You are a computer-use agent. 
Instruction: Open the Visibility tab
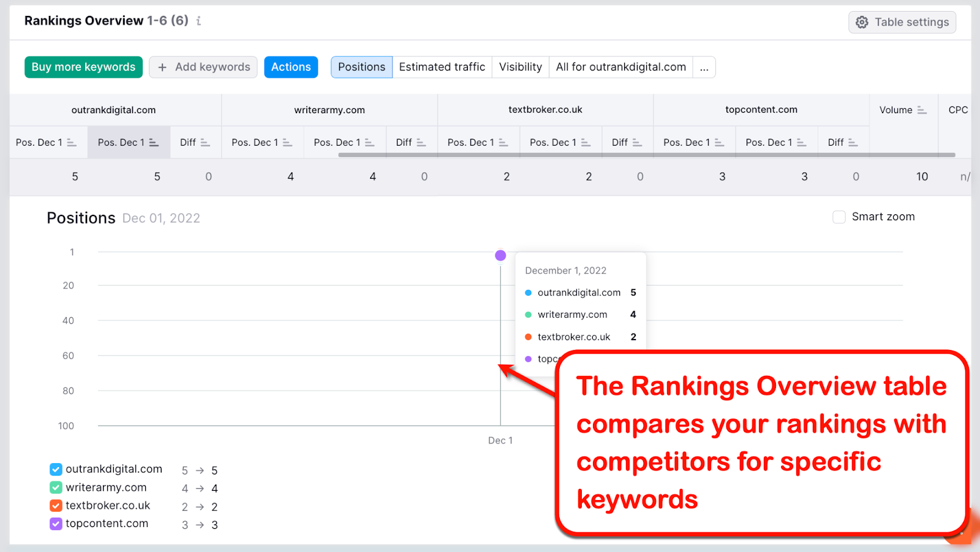click(521, 67)
